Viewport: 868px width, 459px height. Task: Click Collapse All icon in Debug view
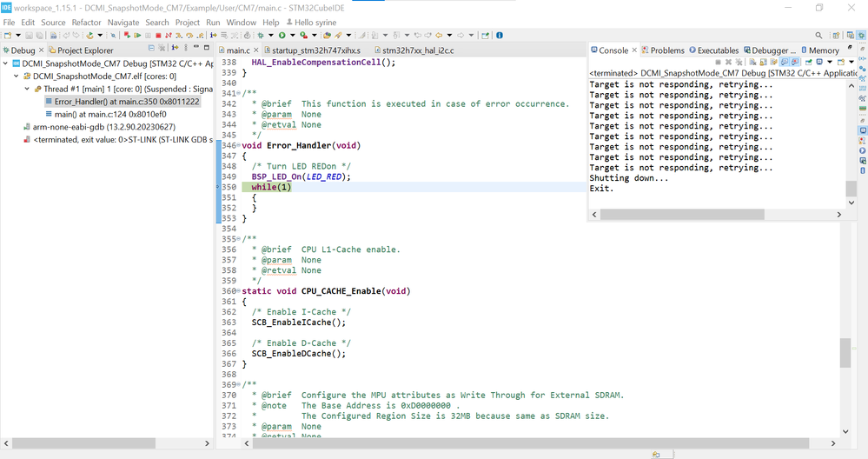[x=151, y=50]
